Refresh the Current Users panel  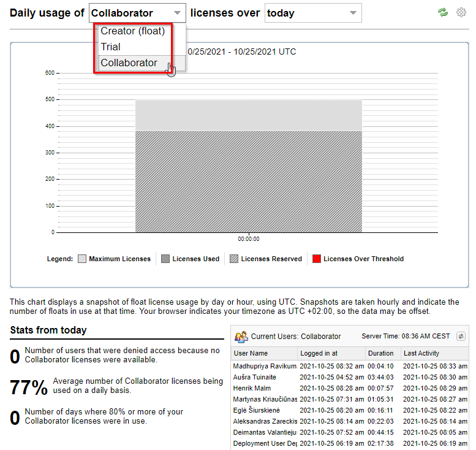(x=461, y=337)
